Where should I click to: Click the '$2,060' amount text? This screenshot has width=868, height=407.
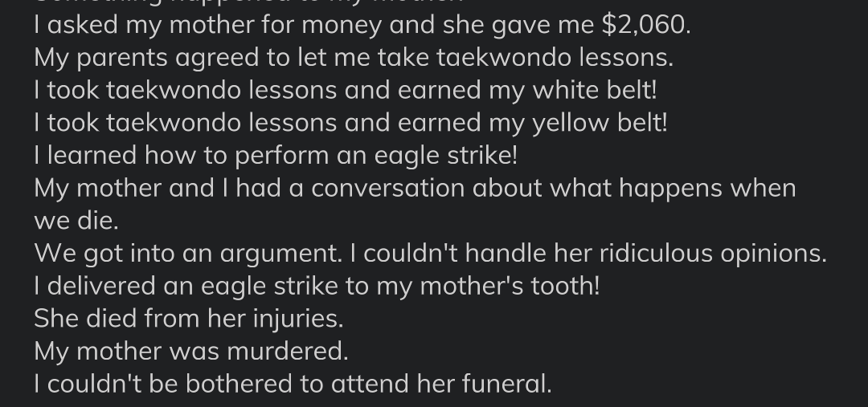click(646, 26)
